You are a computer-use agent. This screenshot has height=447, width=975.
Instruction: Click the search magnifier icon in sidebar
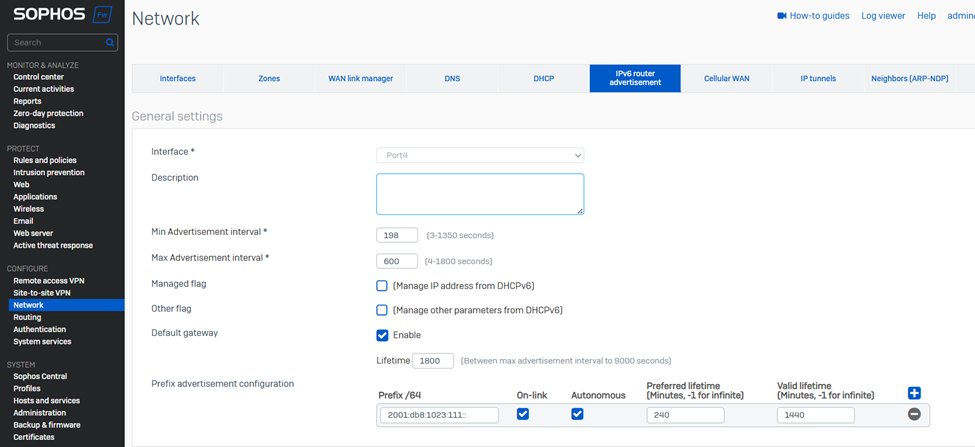point(110,43)
